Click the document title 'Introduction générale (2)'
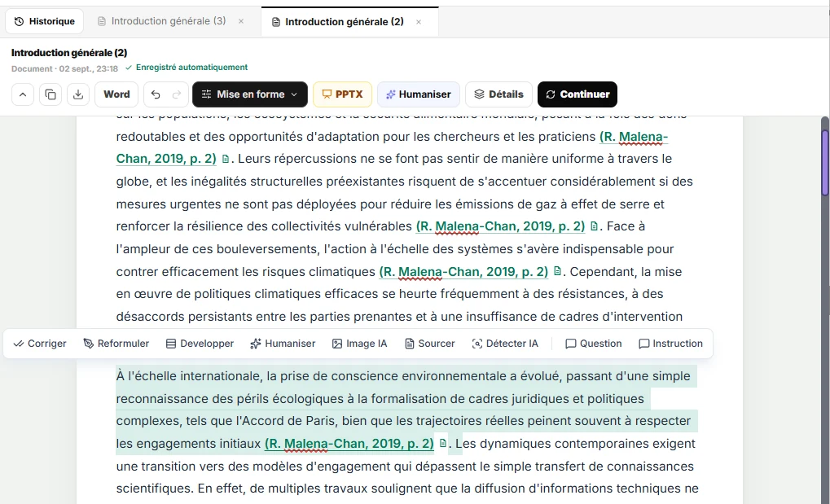The image size is (830, 504). coord(69,53)
